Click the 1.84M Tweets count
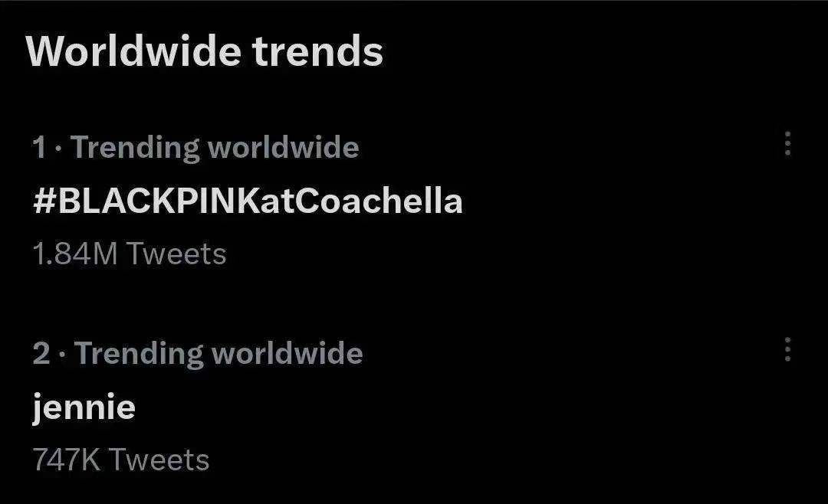Image resolution: width=828 pixels, height=504 pixels. 130,254
